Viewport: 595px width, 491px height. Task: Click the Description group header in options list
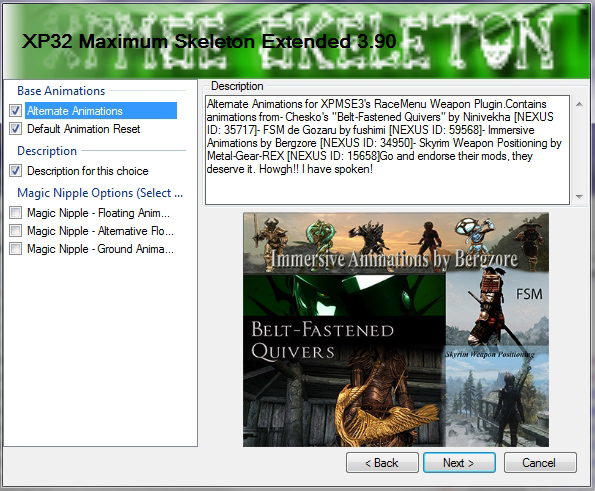pyautogui.click(x=47, y=151)
